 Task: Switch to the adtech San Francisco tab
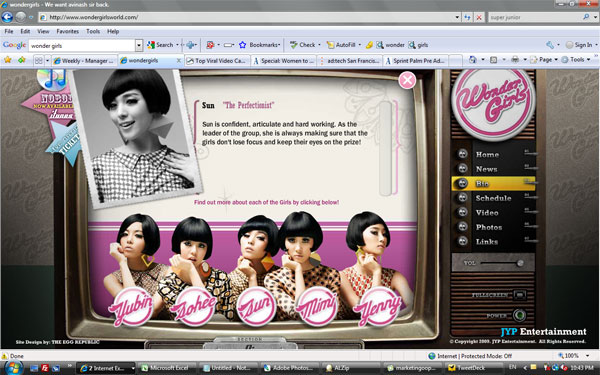pyautogui.click(x=350, y=60)
